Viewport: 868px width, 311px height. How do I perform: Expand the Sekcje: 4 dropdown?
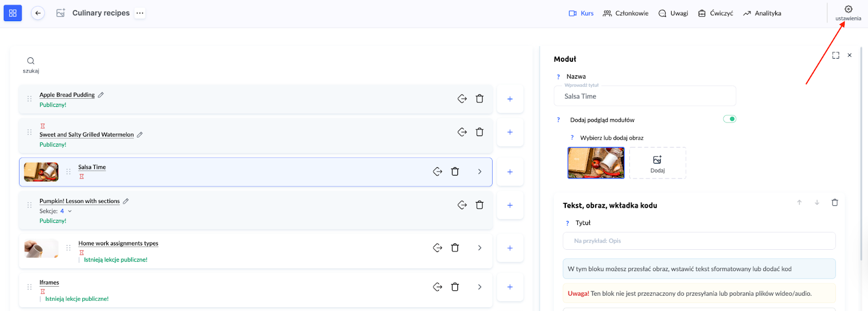coord(70,211)
